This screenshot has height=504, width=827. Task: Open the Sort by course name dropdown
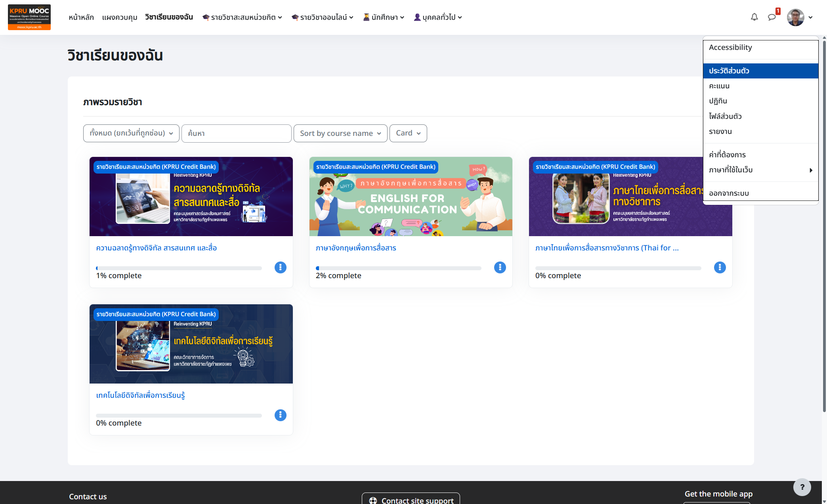340,133
